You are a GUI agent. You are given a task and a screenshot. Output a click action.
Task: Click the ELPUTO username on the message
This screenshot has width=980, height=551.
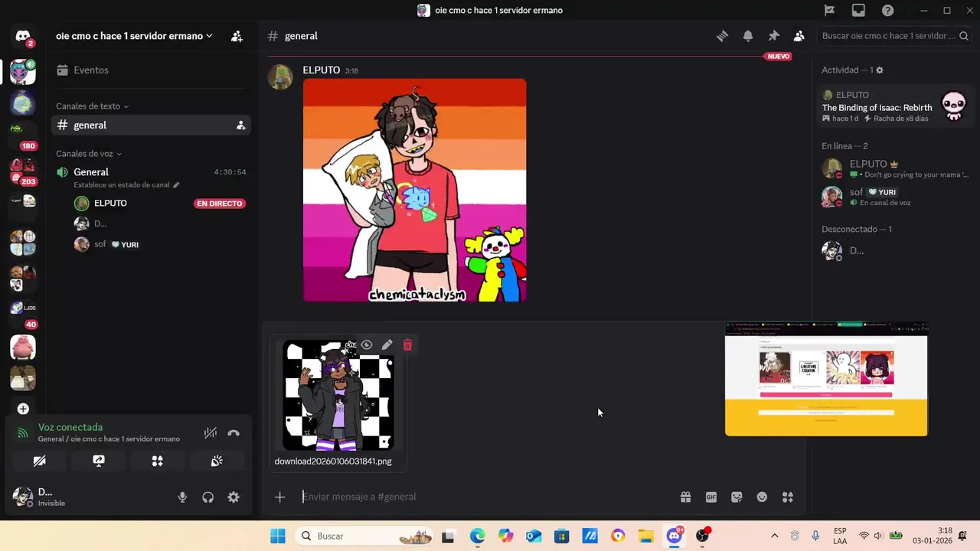point(322,70)
